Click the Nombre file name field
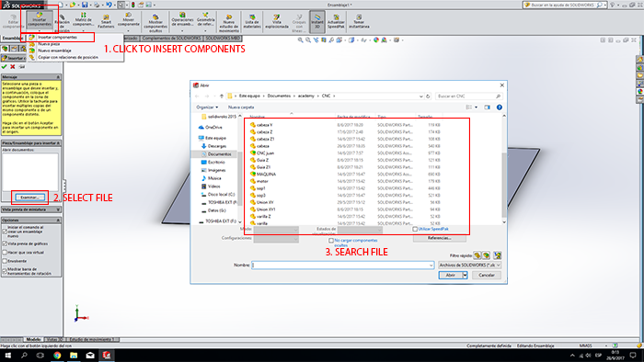 [342, 266]
